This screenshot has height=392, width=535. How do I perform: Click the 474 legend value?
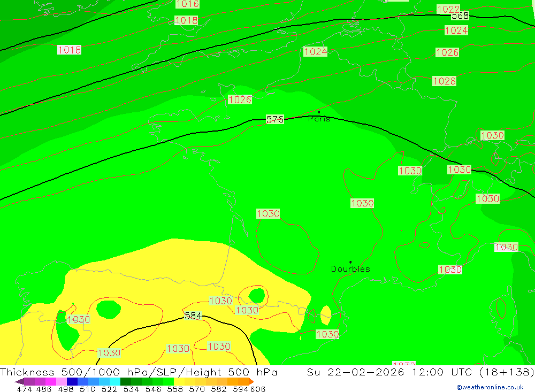[x=24, y=389]
